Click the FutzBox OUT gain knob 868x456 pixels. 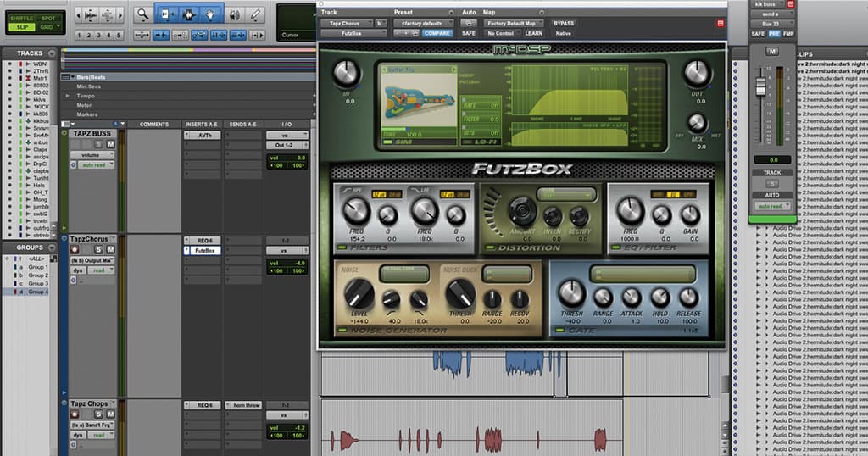point(697,74)
